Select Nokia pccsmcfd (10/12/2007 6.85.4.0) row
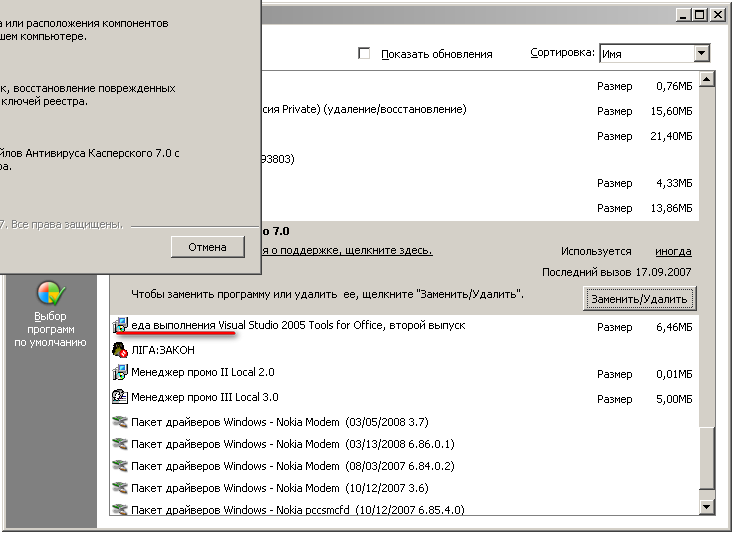This screenshot has width=732, height=534. 405,509
